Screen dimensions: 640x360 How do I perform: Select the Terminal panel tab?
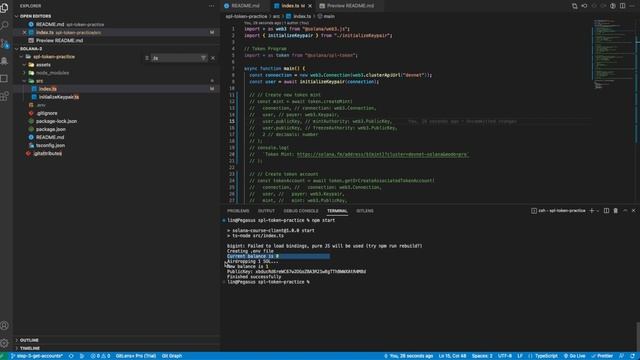(x=337, y=211)
